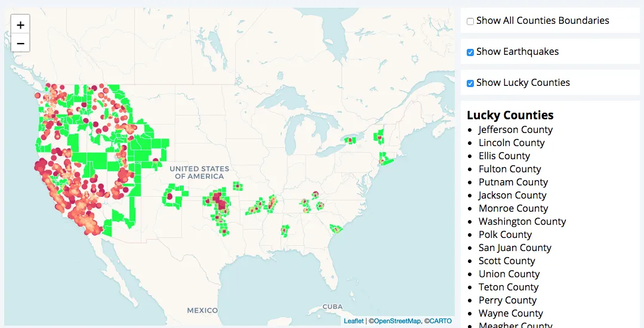Select Jefferson County in the list

click(515, 129)
